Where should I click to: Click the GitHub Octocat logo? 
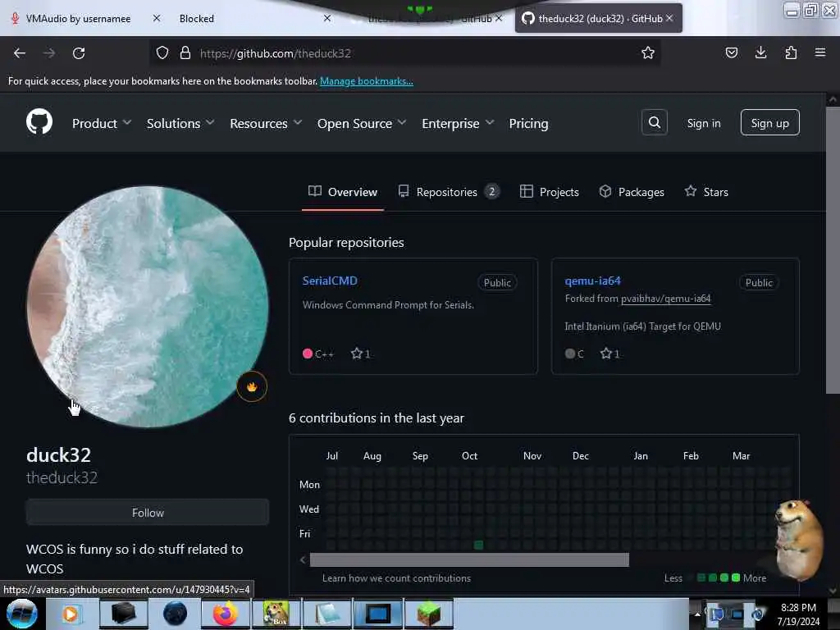click(39, 121)
